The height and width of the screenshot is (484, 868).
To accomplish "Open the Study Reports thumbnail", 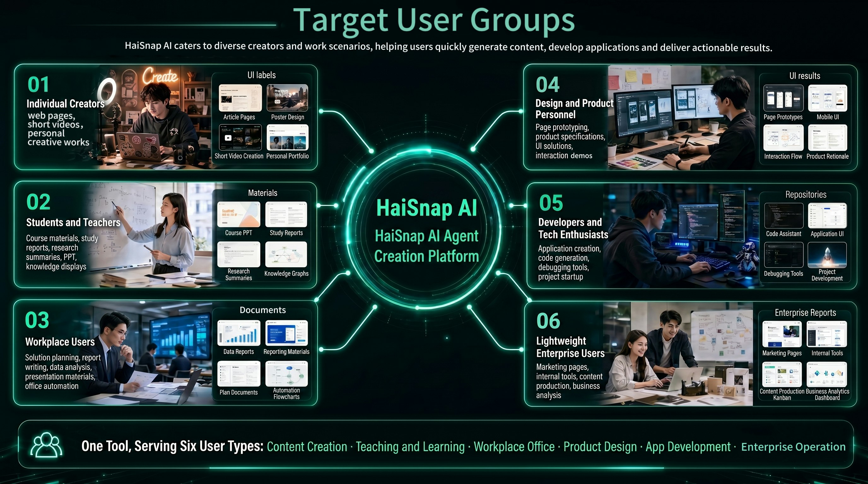I will tap(286, 214).
